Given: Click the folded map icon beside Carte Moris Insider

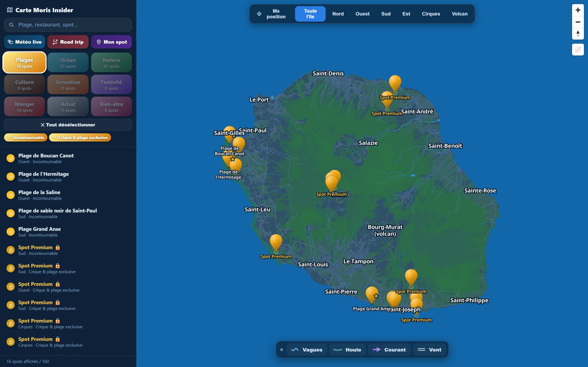Looking at the screenshot, I should click(10, 10).
